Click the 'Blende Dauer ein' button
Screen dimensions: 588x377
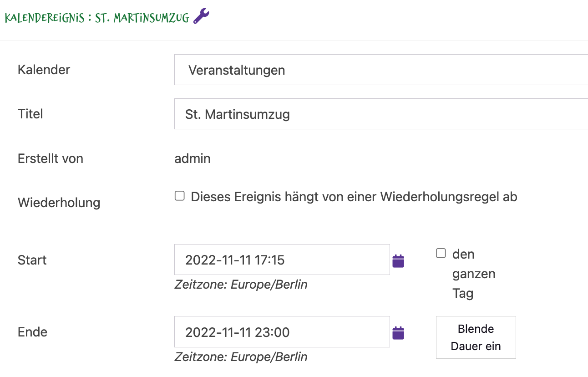[x=476, y=337]
